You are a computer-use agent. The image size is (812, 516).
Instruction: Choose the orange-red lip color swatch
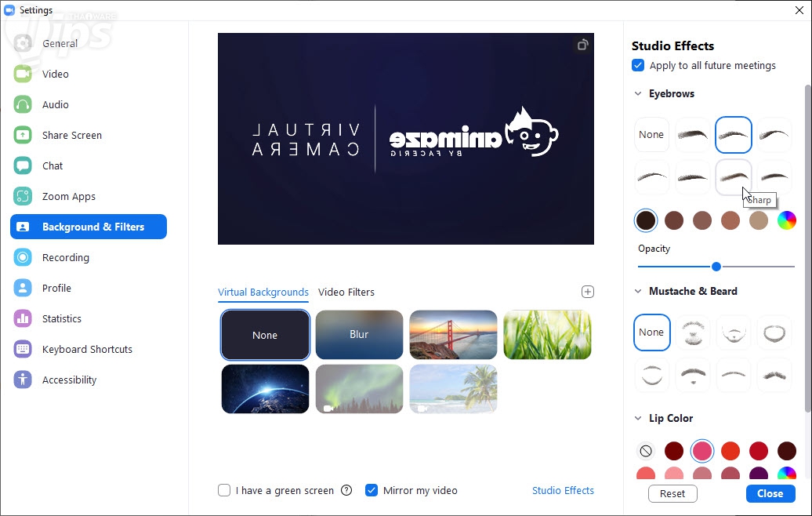[730, 451]
